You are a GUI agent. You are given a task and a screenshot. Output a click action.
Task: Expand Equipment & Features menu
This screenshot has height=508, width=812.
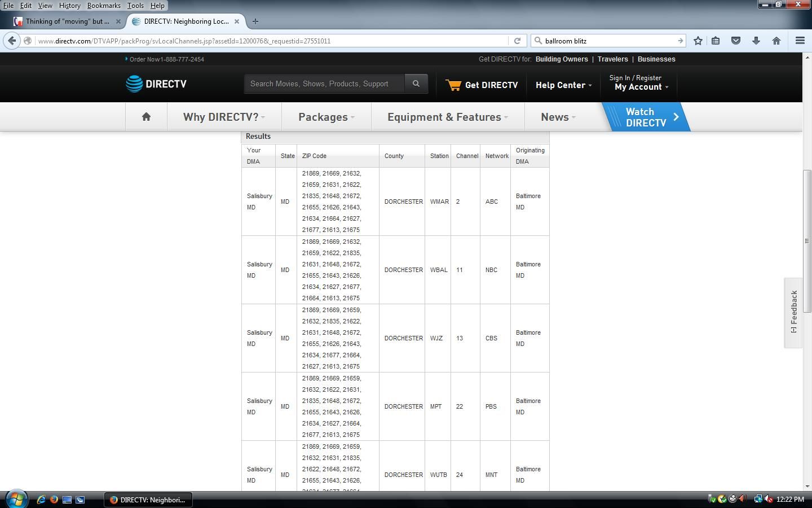(x=448, y=117)
